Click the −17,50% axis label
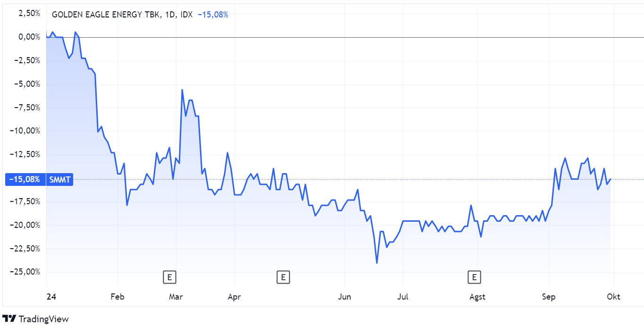 point(25,201)
